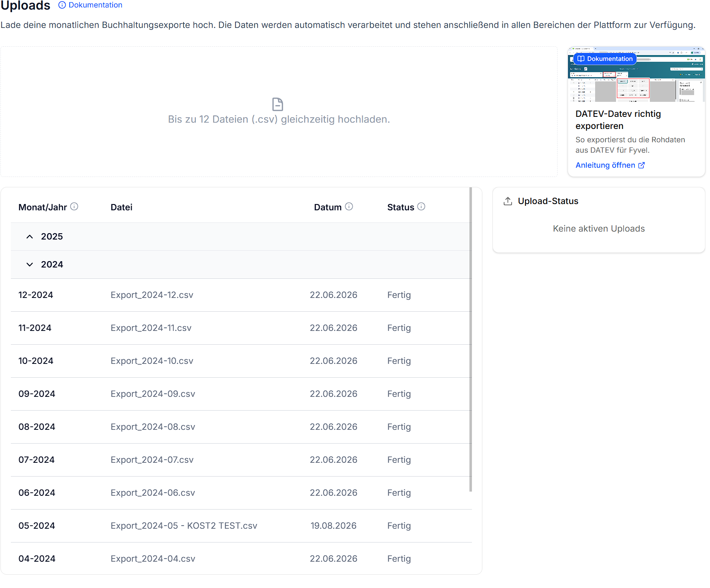
Task: Collapse the 2024 year group
Action: tap(30, 265)
